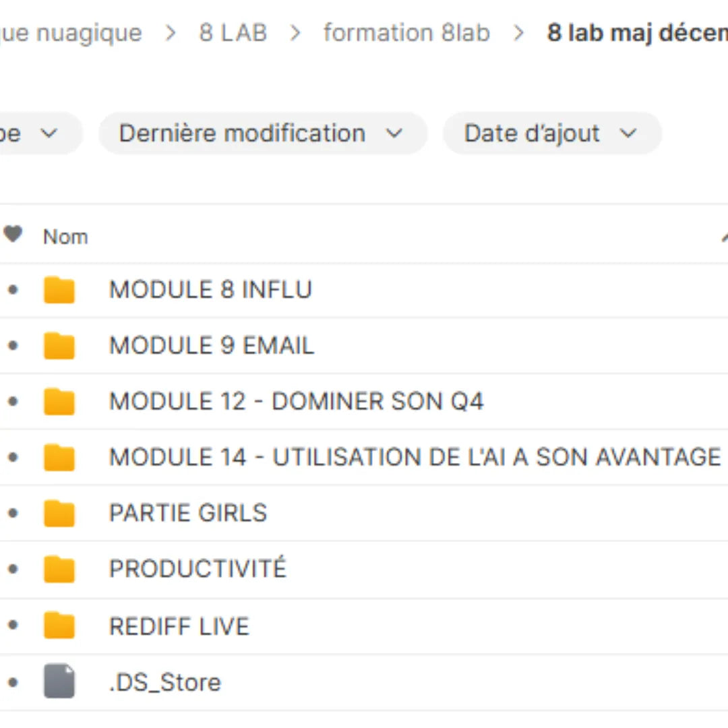Click the MODULE 12 folder icon

tap(59, 402)
